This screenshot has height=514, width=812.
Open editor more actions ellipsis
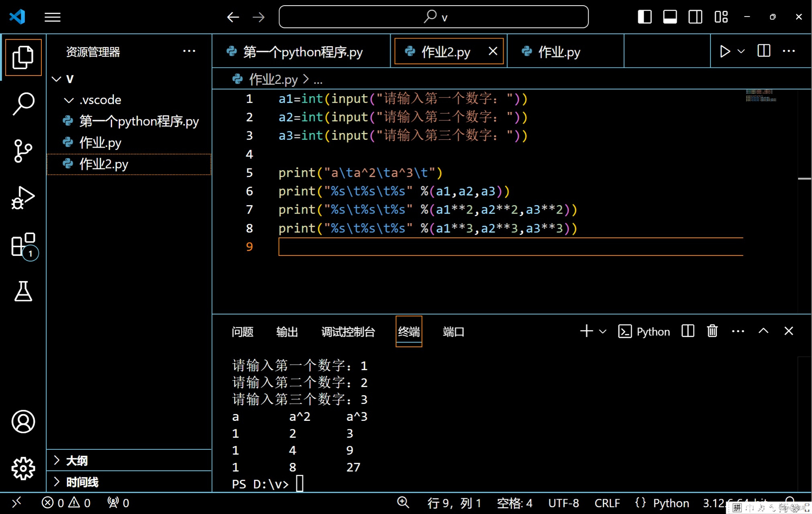[x=789, y=51]
